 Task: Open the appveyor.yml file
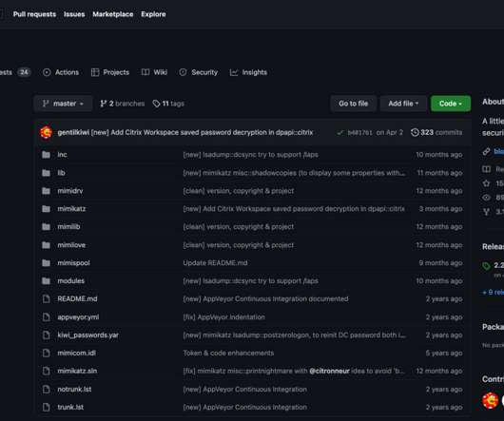click(x=78, y=317)
